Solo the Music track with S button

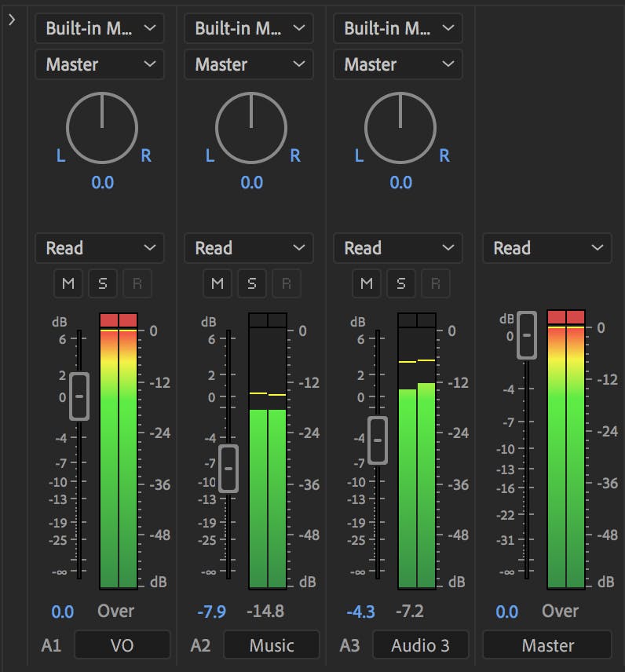click(x=251, y=283)
